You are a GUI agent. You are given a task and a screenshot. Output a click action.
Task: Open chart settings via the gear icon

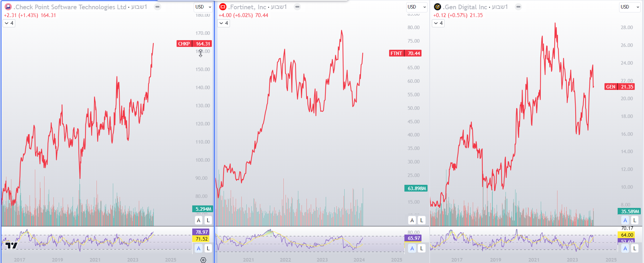(203, 260)
